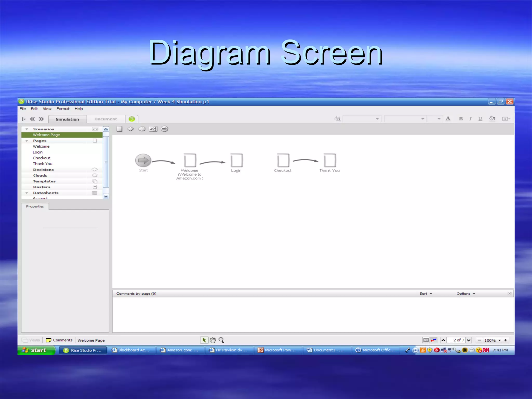Click the Windows start button
The height and width of the screenshot is (399, 532).
click(x=36, y=350)
